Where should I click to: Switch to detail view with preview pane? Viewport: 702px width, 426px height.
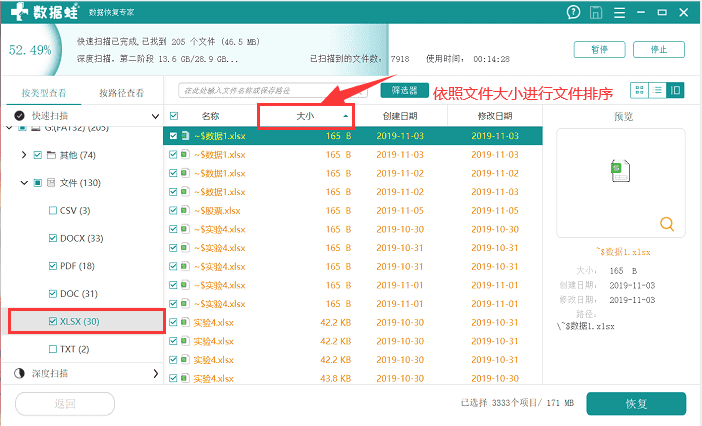[676, 90]
